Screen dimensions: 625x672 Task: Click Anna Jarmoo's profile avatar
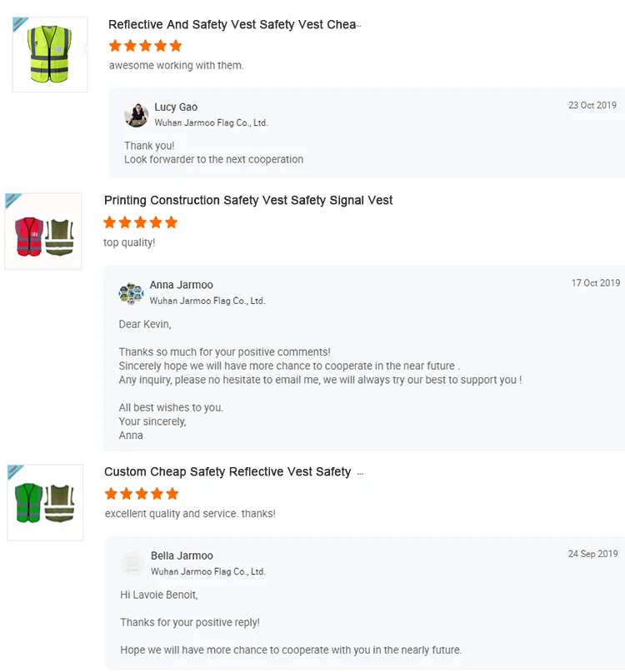tap(132, 292)
